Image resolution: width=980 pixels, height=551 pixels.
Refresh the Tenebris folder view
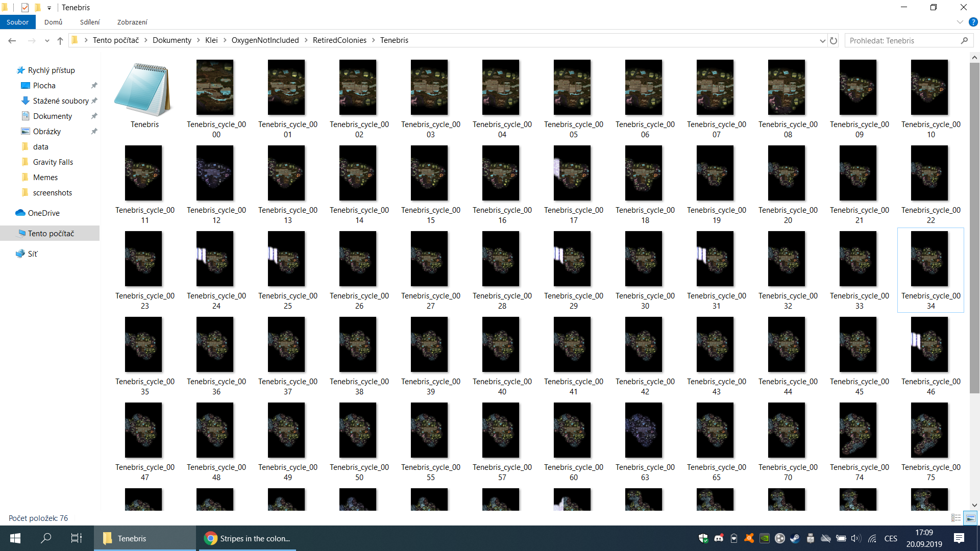834,41
